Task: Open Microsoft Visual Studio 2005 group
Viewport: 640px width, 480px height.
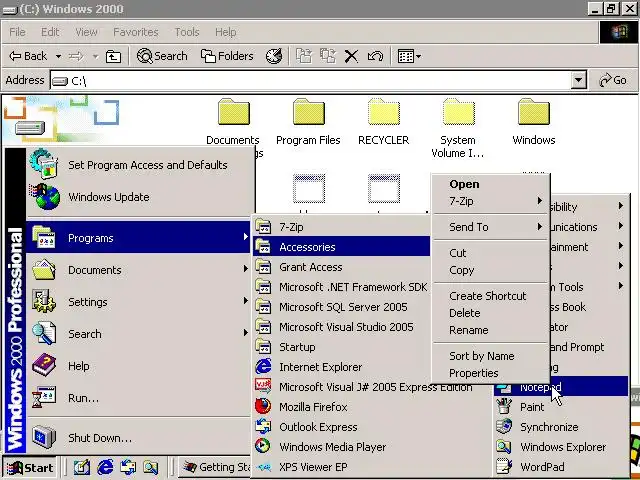Action: coord(341,327)
